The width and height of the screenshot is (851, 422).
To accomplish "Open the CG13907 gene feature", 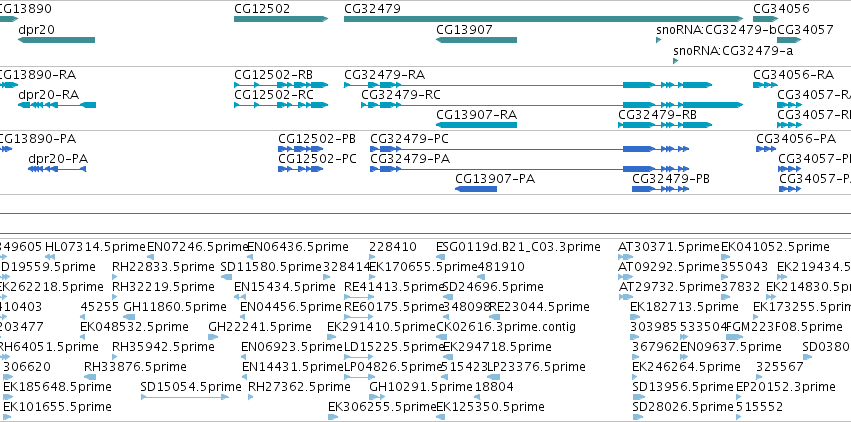I will pyautogui.click(x=476, y=40).
